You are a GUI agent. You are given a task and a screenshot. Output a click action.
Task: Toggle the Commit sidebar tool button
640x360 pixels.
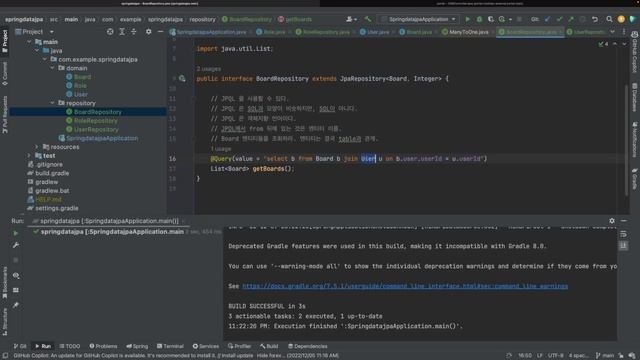point(5,74)
